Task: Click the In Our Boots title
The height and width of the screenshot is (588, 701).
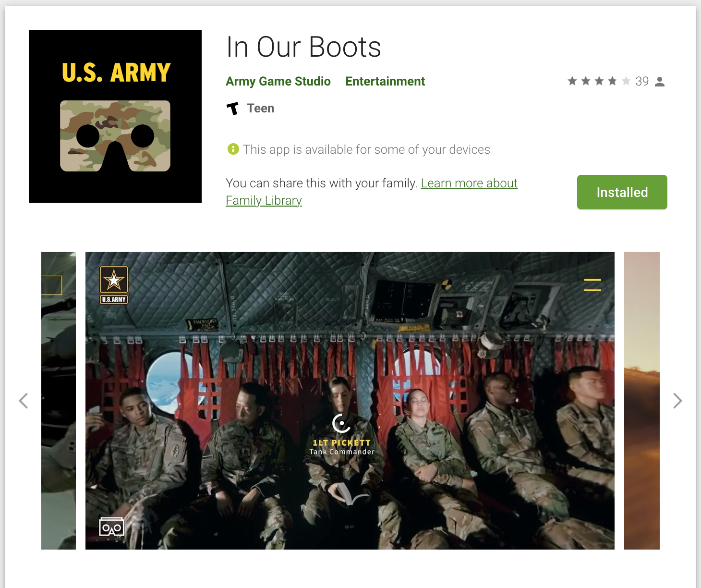Action: tap(303, 47)
